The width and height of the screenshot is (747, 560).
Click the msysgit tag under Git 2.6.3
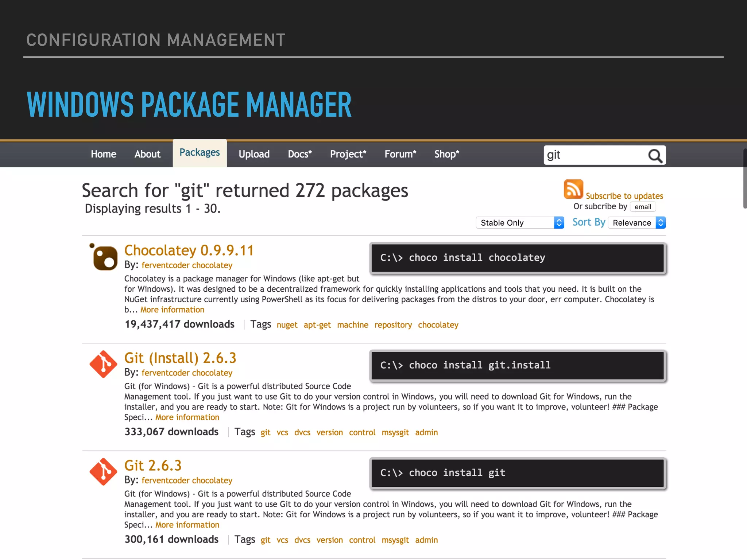tap(395, 540)
